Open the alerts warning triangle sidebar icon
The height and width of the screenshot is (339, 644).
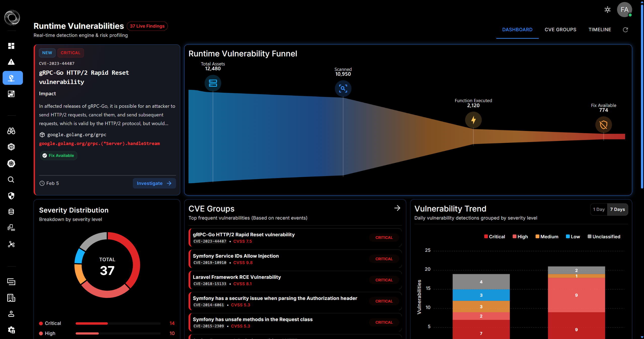[x=11, y=62]
